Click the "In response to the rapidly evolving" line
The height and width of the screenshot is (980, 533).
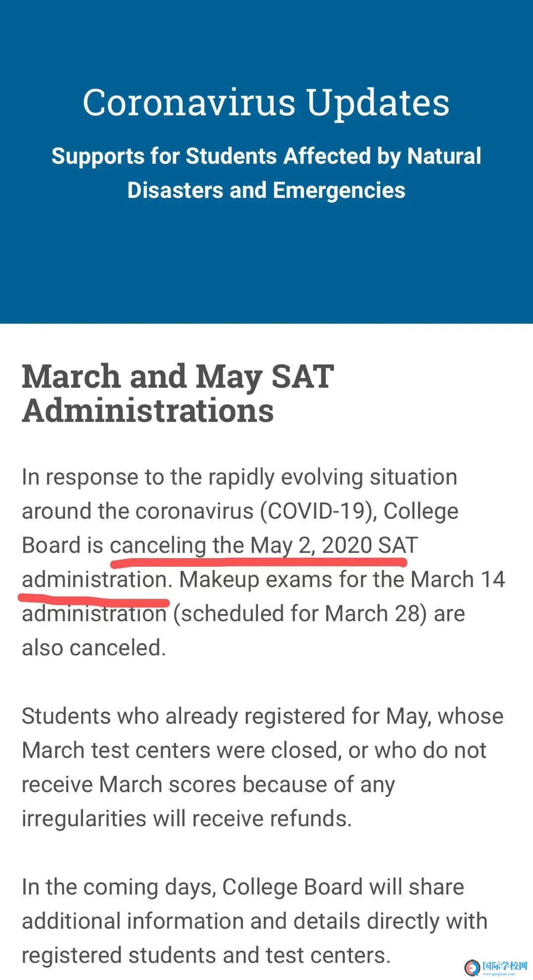(x=239, y=477)
